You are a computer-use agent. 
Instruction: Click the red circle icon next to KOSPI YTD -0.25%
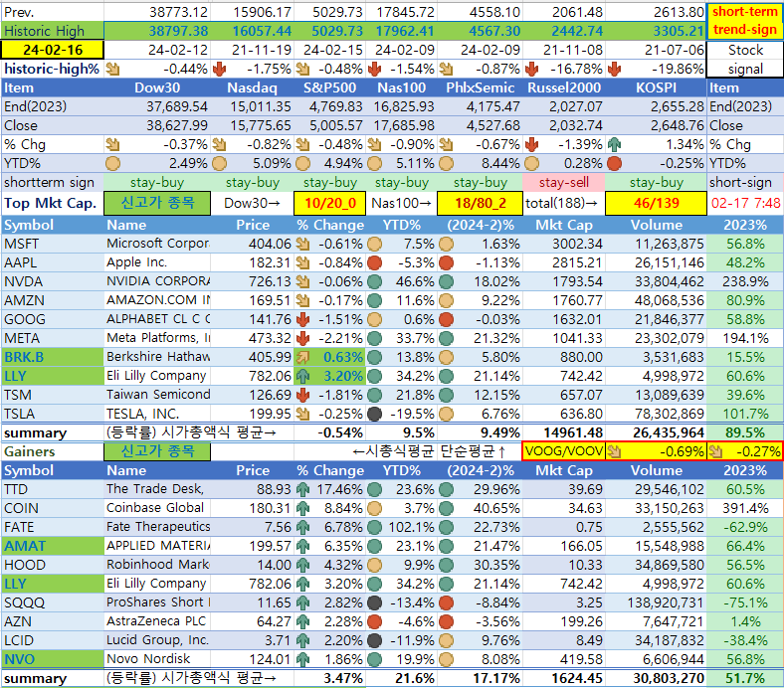[614, 163]
